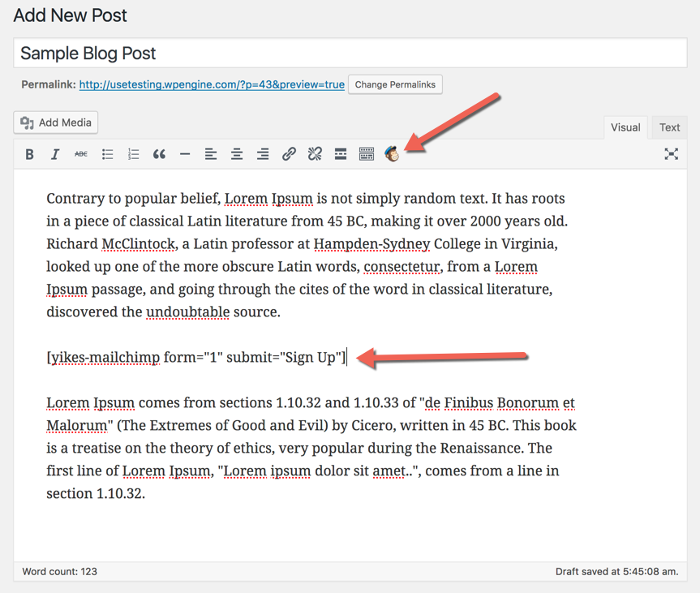
Task: Click the Remove Link icon
Action: [x=315, y=154]
